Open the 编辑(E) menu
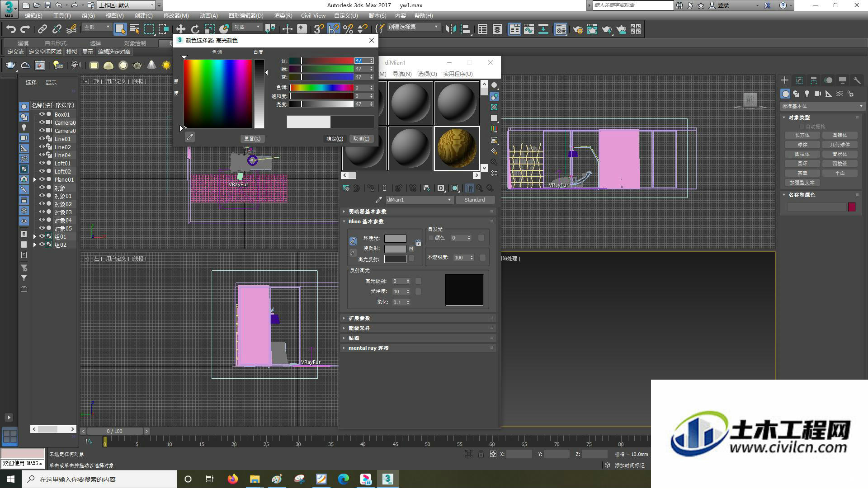 [x=33, y=15]
